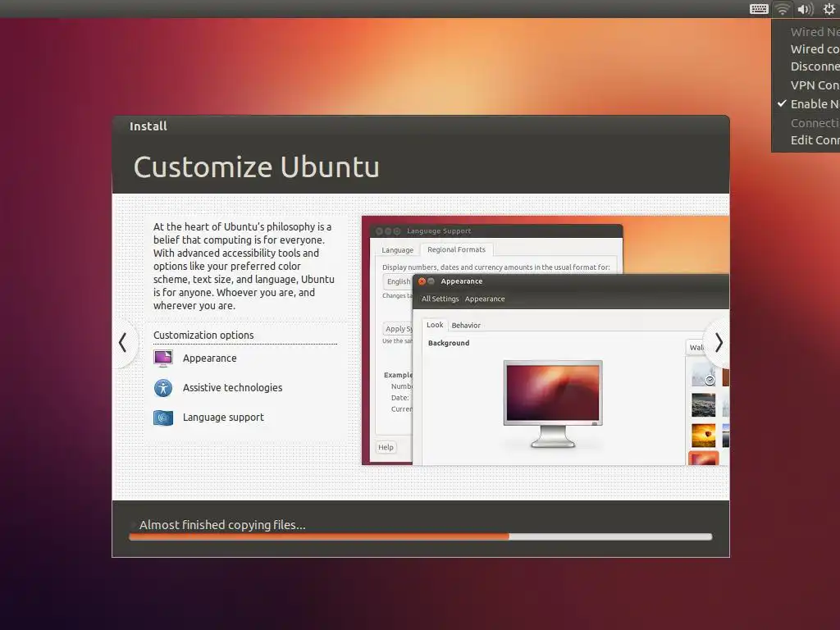Open the Wallpapers dropdown in Appearance
The height and width of the screenshot is (630, 840).
(696, 347)
